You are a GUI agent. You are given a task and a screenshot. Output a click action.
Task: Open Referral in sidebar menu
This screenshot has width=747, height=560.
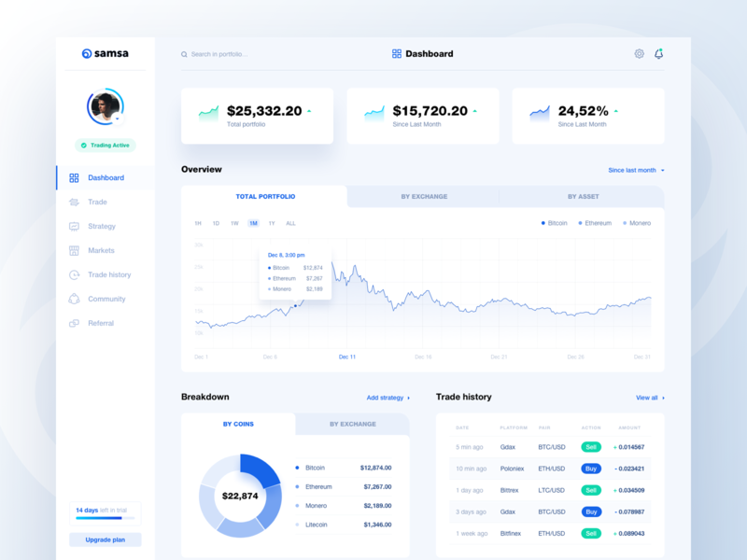(106, 323)
